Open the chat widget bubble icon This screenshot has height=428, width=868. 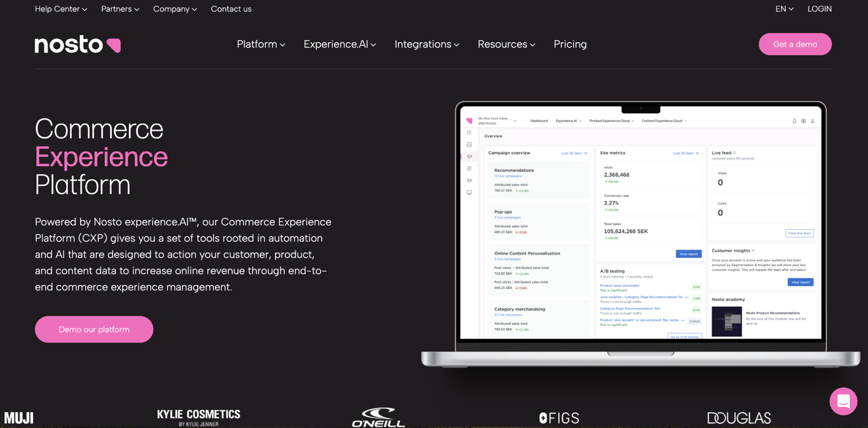point(843,401)
